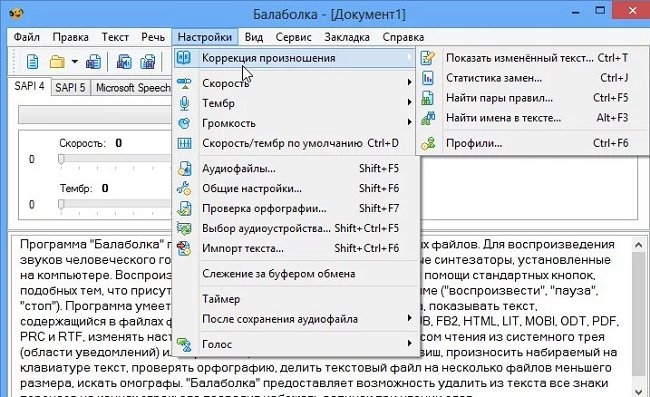
Task: Click the text scrollbar down arrow
Action: (638, 391)
